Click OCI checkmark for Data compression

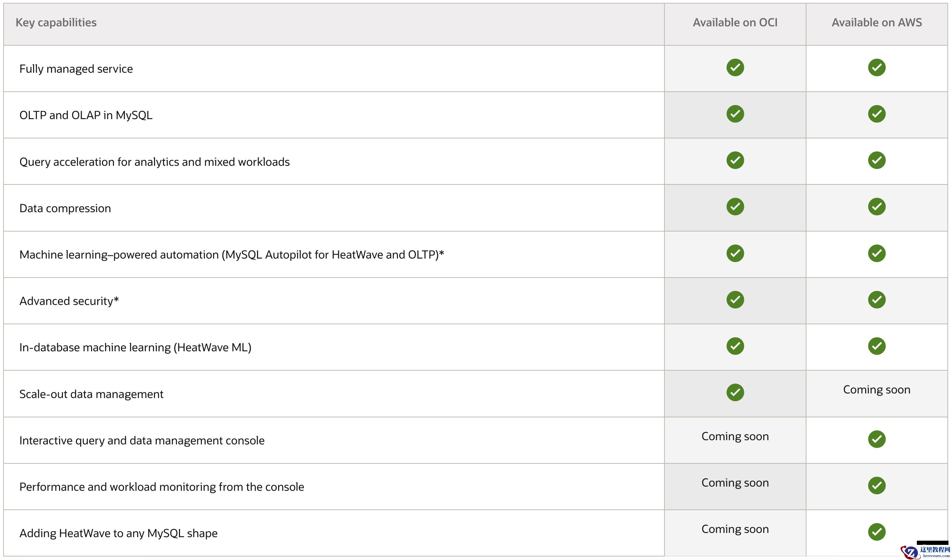735,207
